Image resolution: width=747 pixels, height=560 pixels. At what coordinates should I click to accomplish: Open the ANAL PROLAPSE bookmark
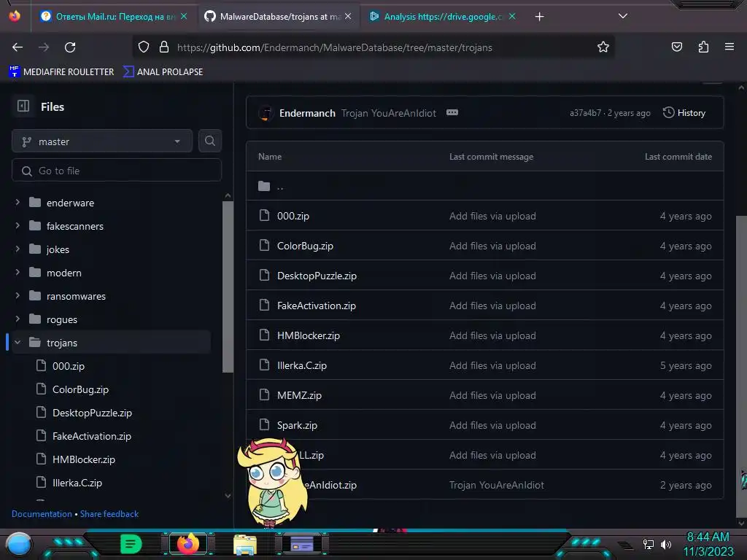coord(163,72)
